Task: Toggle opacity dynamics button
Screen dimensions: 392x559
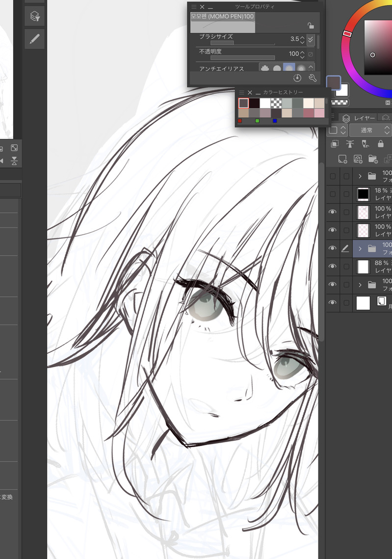Action: (311, 54)
